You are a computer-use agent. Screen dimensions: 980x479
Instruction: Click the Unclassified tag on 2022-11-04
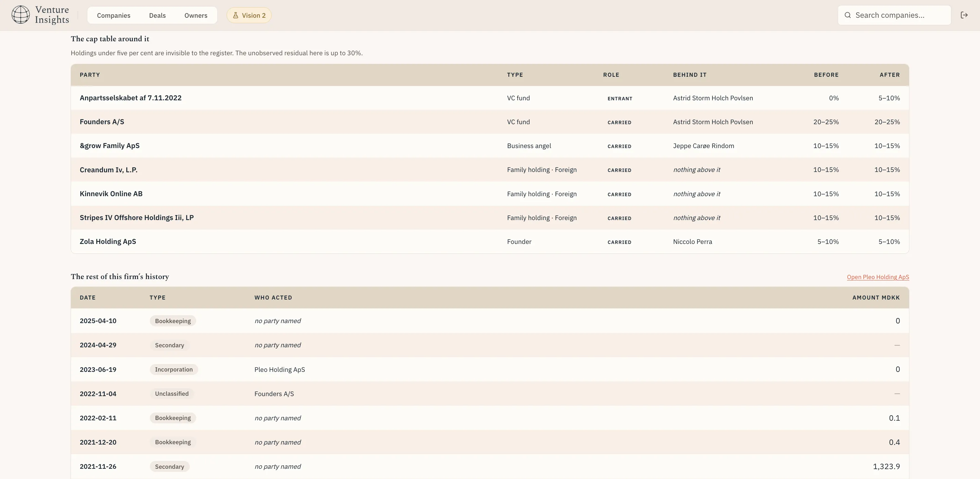(172, 393)
